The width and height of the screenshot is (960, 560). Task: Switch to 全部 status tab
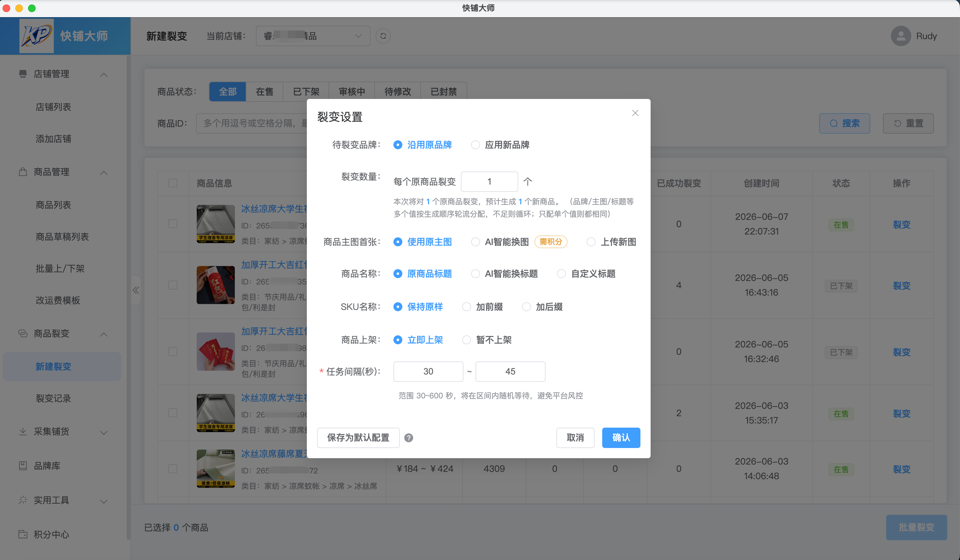(228, 92)
